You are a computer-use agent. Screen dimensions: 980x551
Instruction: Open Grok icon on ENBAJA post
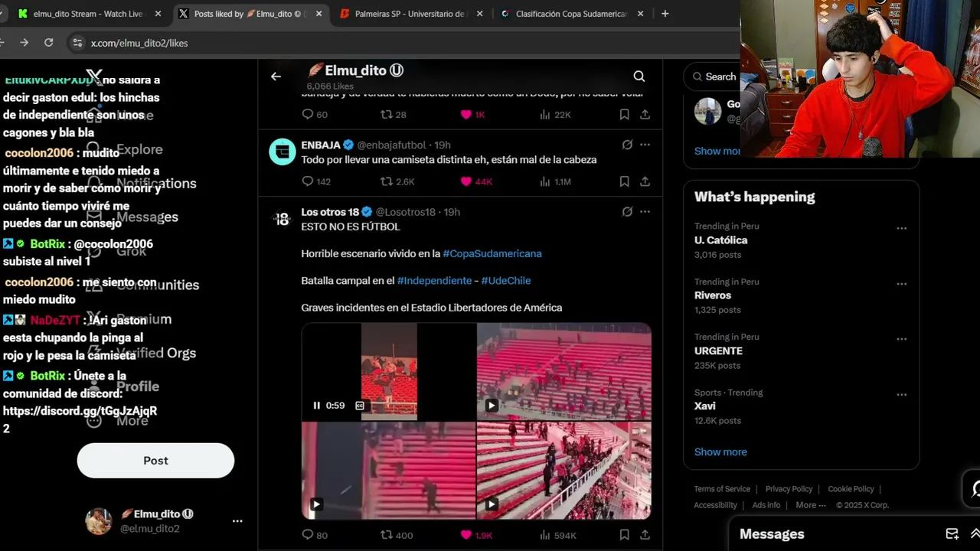[627, 145]
